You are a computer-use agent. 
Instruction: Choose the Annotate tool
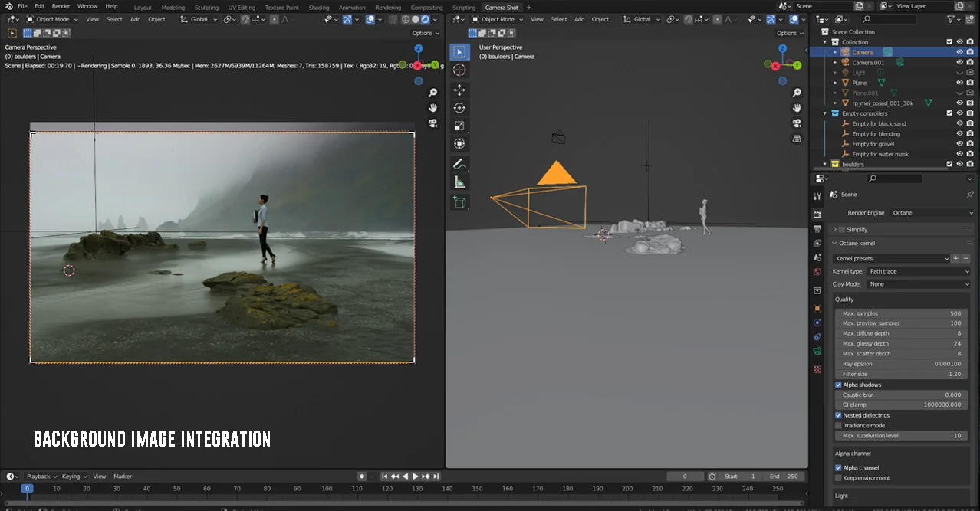pos(459,163)
